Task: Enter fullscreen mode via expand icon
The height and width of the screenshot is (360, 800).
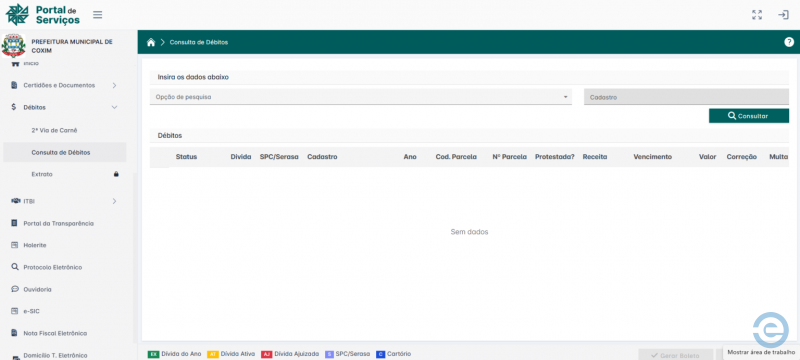Action: (757, 15)
